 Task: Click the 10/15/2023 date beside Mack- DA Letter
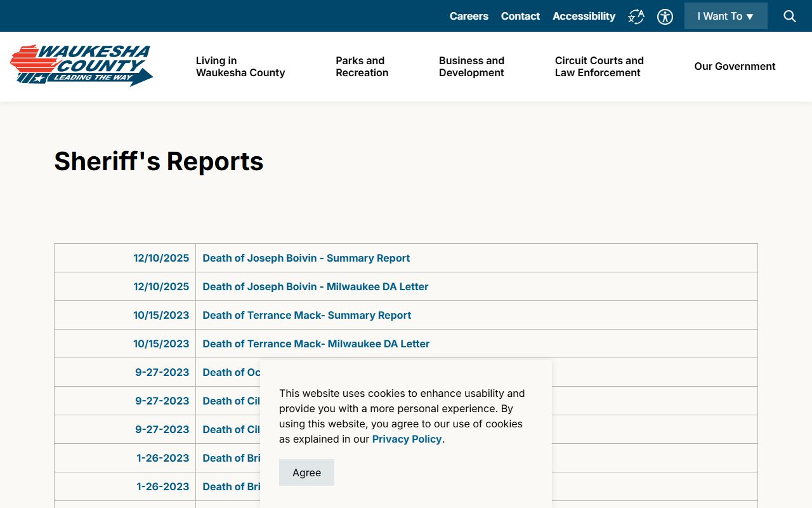pyautogui.click(x=161, y=344)
